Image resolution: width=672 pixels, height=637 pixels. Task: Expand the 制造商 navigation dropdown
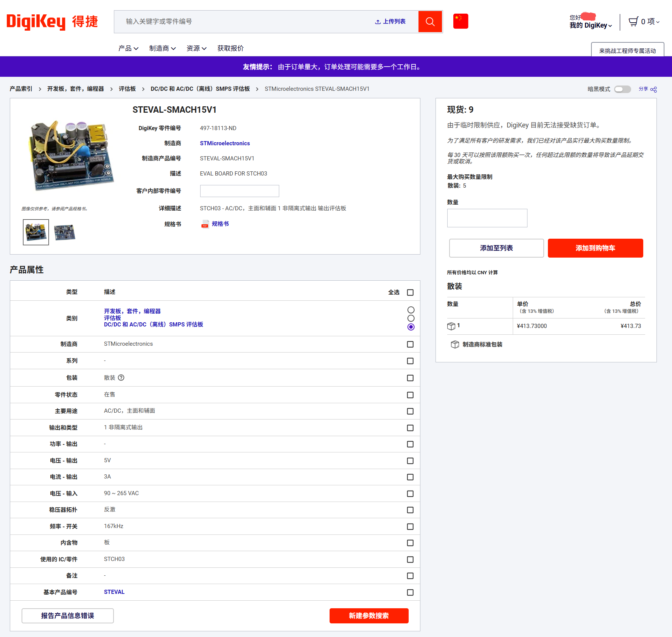tap(163, 48)
